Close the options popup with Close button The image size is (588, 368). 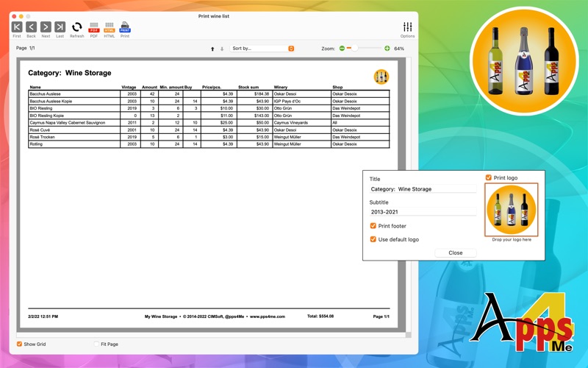[x=456, y=252]
